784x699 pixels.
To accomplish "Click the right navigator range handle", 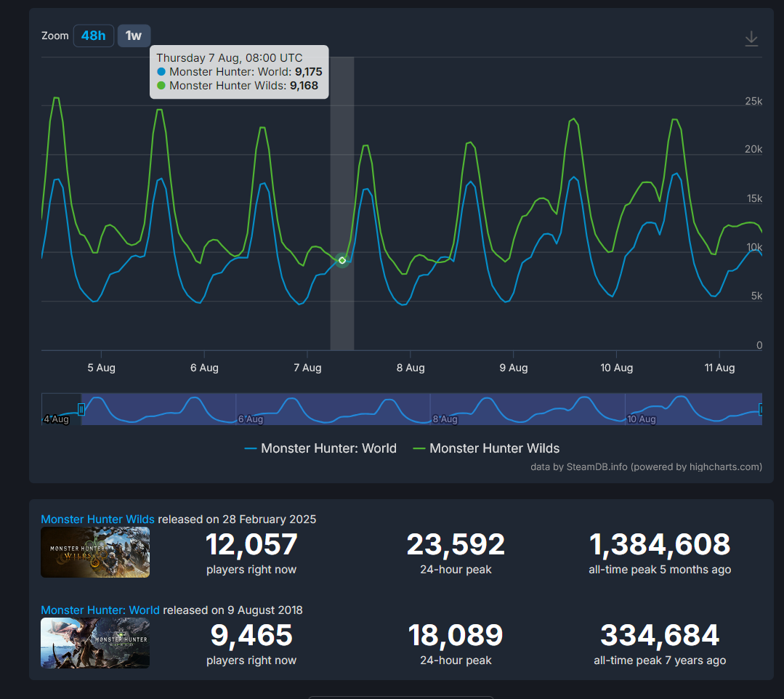I will coord(761,410).
